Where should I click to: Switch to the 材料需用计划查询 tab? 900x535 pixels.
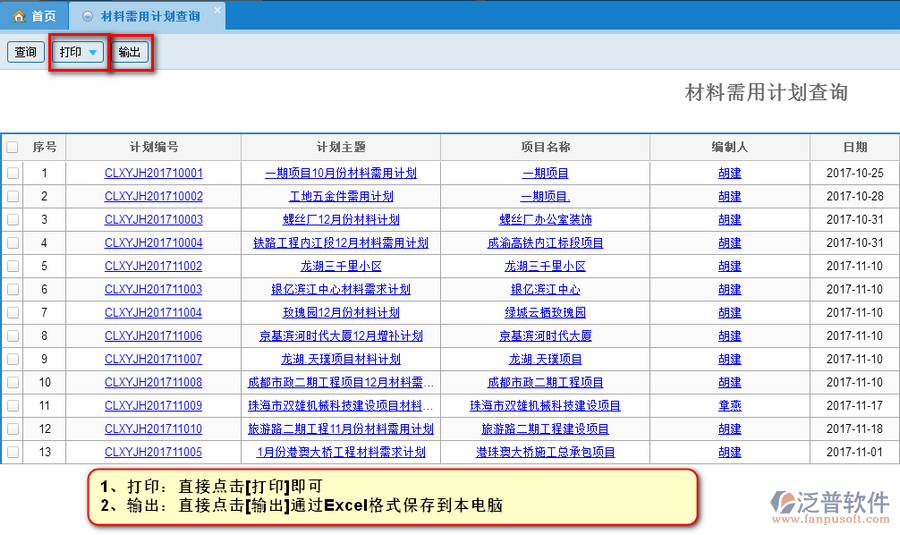coord(150,16)
